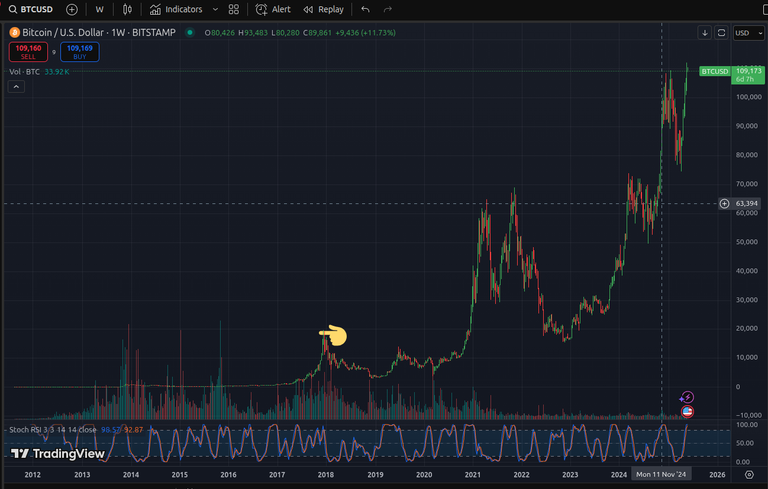Click year 2014 on the time axis

[x=131, y=475]
